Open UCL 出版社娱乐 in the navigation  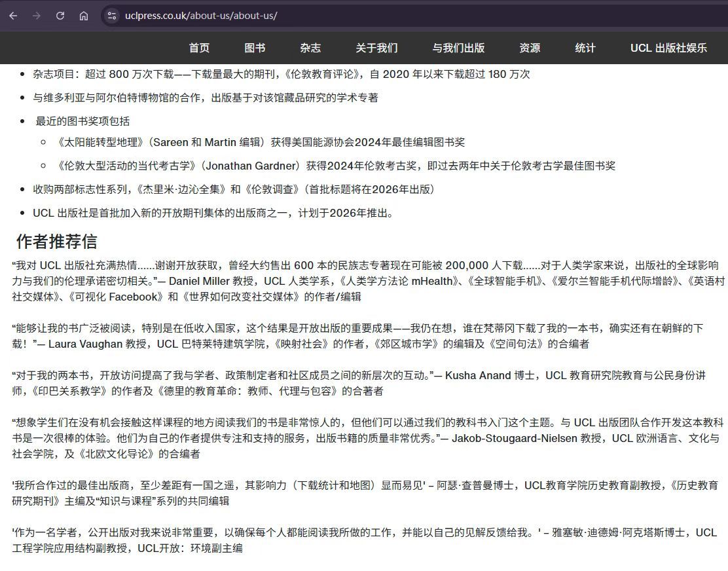[668, 48]
